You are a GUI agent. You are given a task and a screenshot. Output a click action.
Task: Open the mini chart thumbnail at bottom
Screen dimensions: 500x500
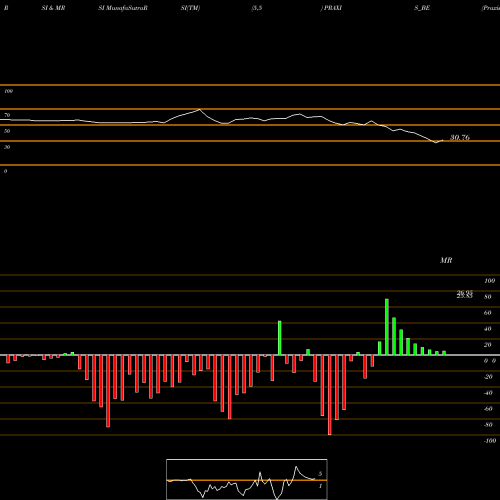(x=247, y=479)
